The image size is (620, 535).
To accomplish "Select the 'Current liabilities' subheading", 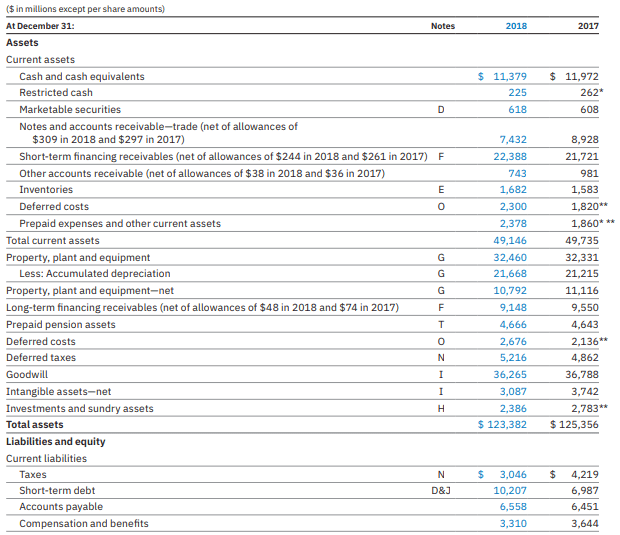I will [46, 459].
